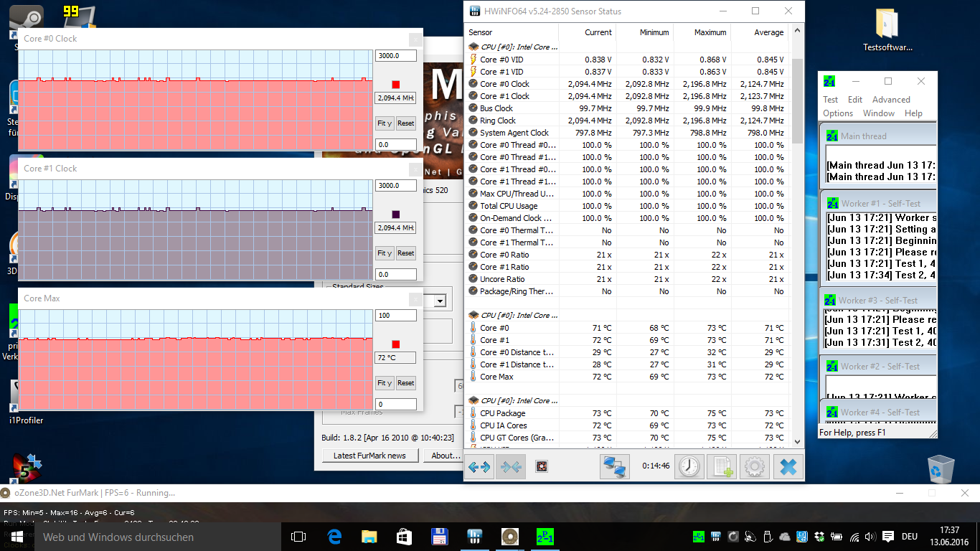Open the network monitors icon in HWiNFO

pyautogui.click(x=615, y=467)
